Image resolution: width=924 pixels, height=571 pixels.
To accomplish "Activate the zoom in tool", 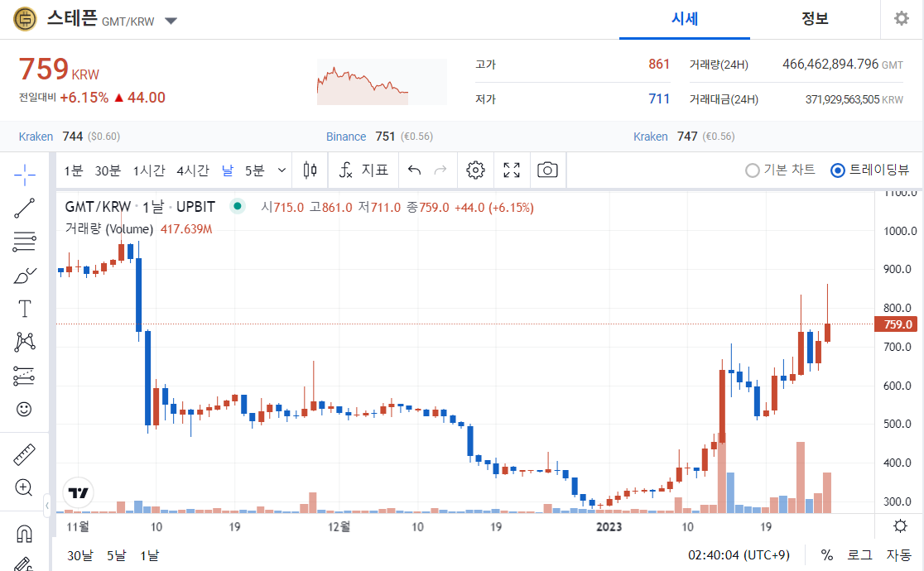I will [25, 488].
